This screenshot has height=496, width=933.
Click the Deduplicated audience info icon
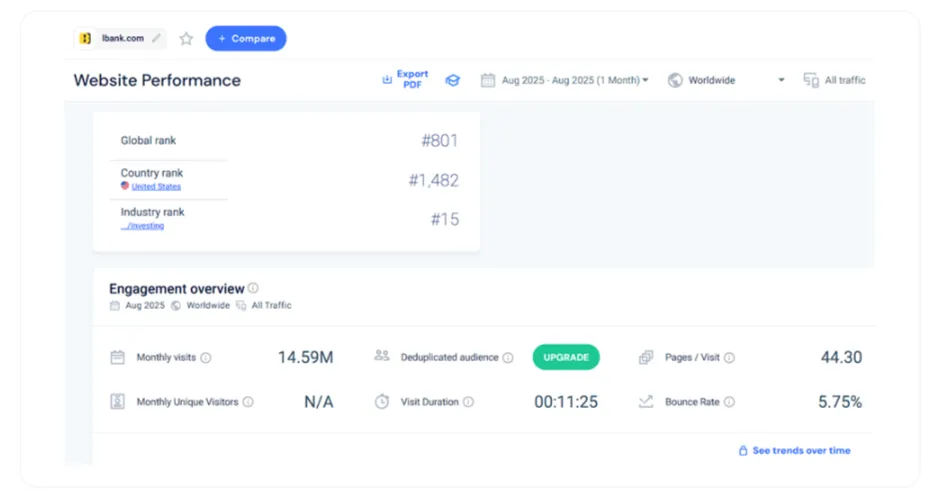pos(508,357)
